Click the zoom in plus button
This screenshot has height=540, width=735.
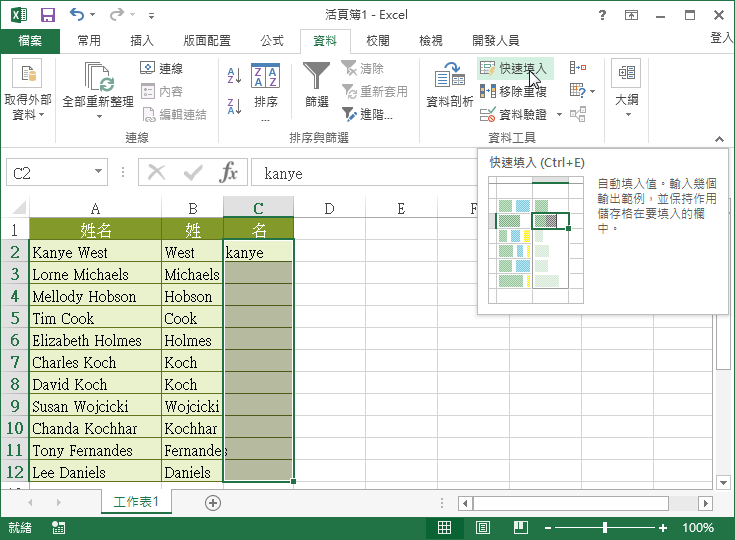(x=663, y=528)
